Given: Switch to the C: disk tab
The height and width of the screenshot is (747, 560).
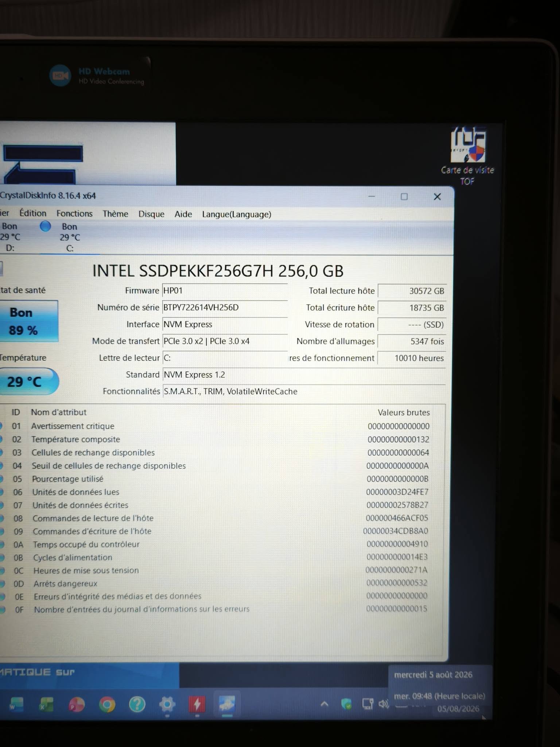Looking at the screenshot, I should [70, 237].
